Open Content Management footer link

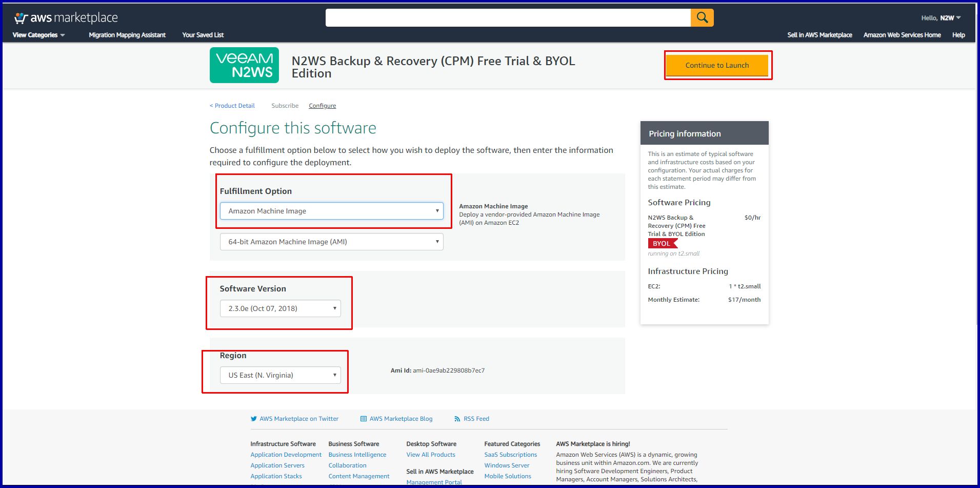[x=359, y=476]
